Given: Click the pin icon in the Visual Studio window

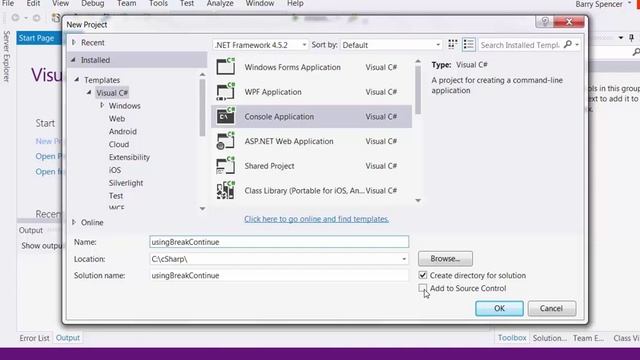Looking at the screenshot, I should [631, 38].
